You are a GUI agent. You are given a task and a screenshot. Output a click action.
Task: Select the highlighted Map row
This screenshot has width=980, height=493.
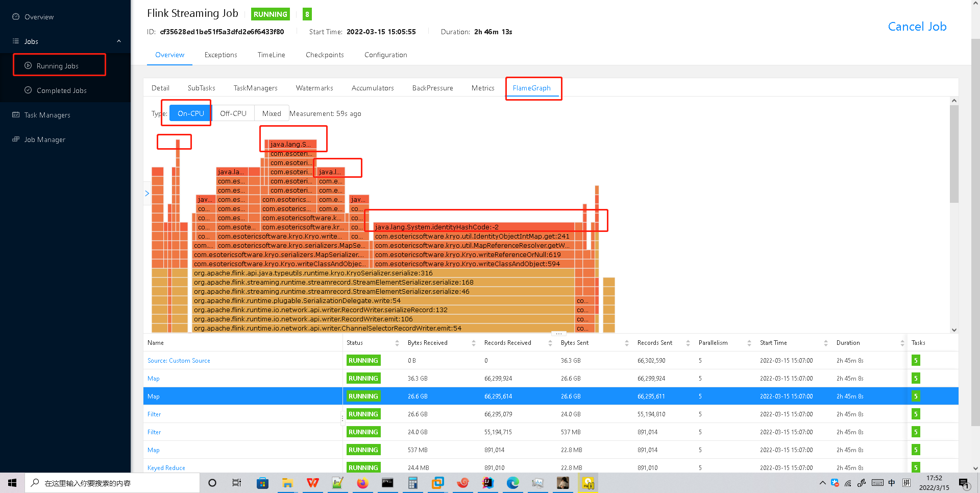pos(551,396)
